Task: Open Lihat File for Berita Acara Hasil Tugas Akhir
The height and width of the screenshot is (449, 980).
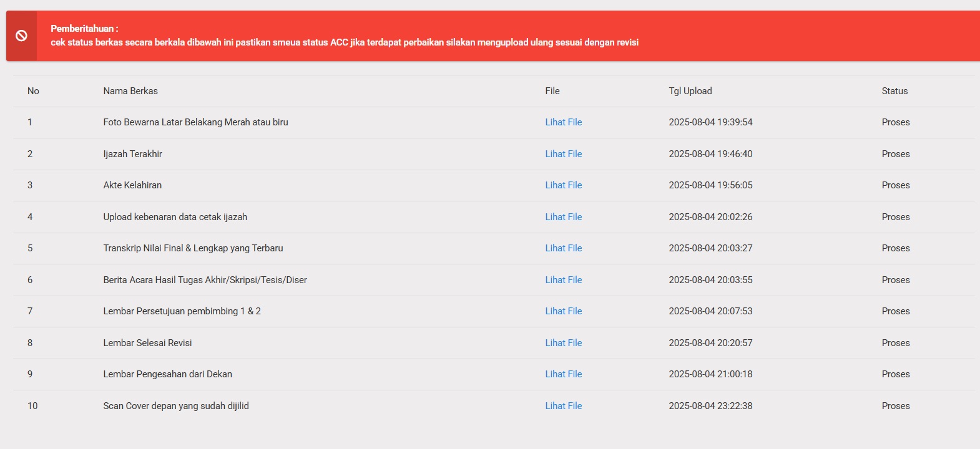Action: pos(563,280)
